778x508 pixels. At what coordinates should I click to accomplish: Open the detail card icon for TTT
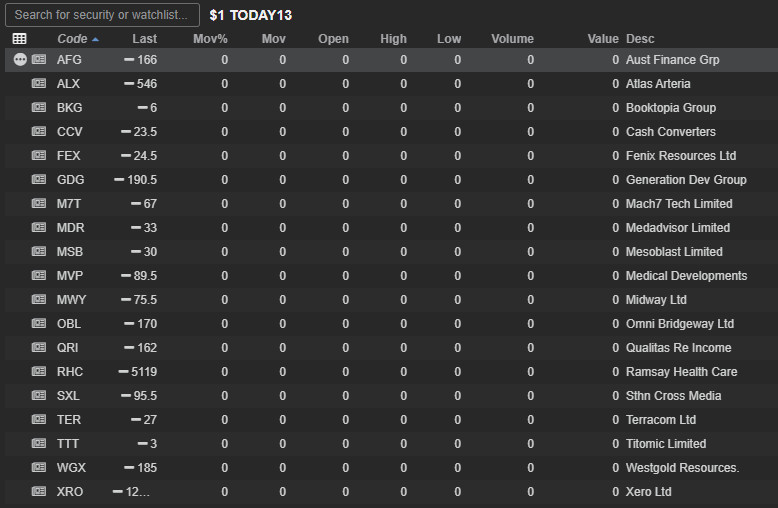coord(39,443)
